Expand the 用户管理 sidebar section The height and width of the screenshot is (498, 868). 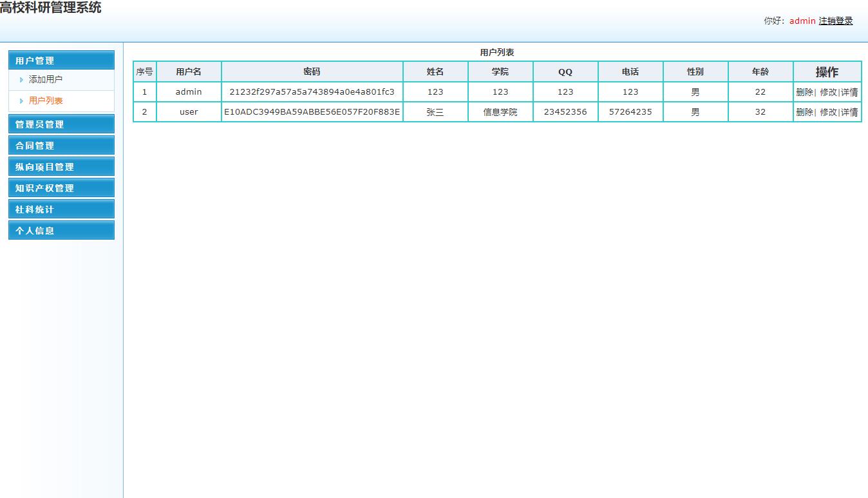pyautogui.click(x=61, y=61)
